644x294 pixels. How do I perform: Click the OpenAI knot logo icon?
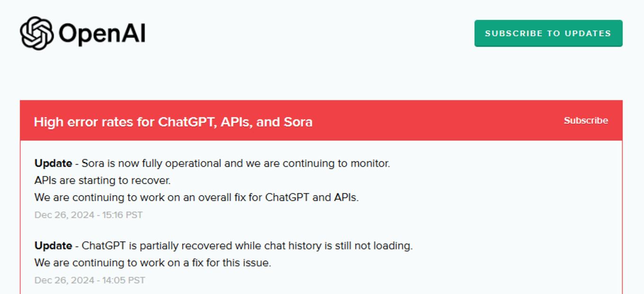tap(37, 33)
